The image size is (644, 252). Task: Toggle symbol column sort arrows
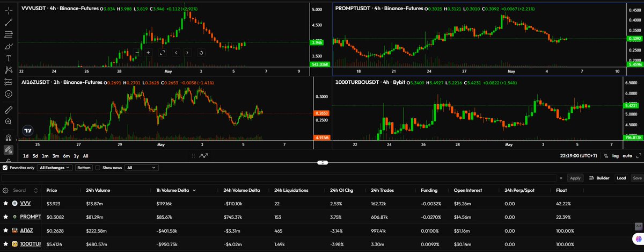[36, 190]
